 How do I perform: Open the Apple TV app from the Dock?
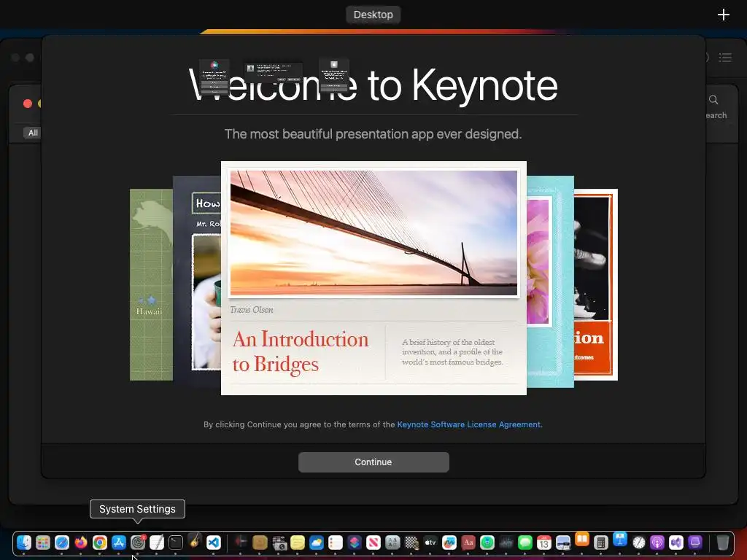[430, 542]
